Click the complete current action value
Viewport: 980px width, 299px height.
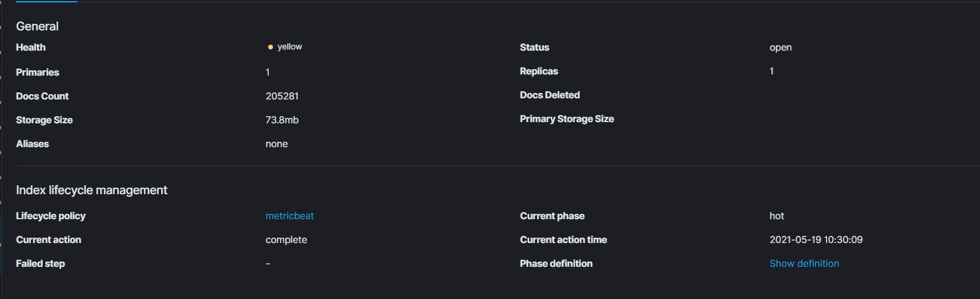tap(286, 240)
